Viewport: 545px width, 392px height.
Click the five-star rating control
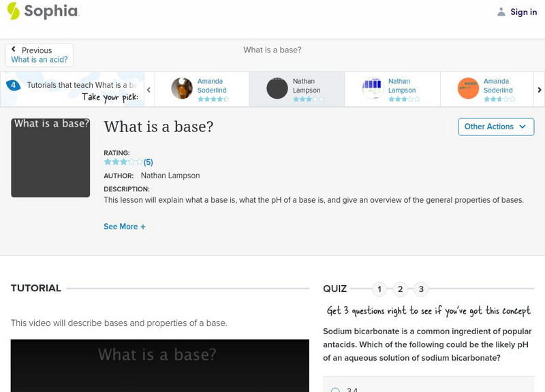(x=123, y=162)
